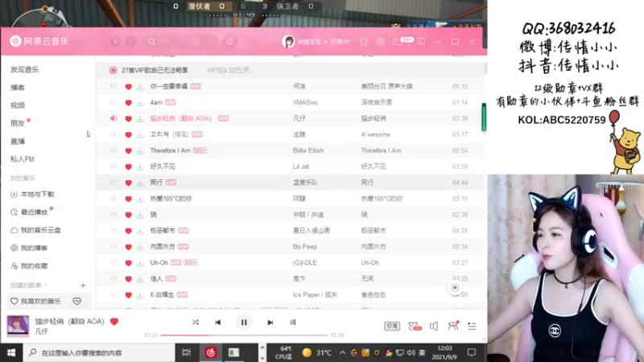Open 我的播客 in sidebar
The image size is (644, 362).
[30, 248]
